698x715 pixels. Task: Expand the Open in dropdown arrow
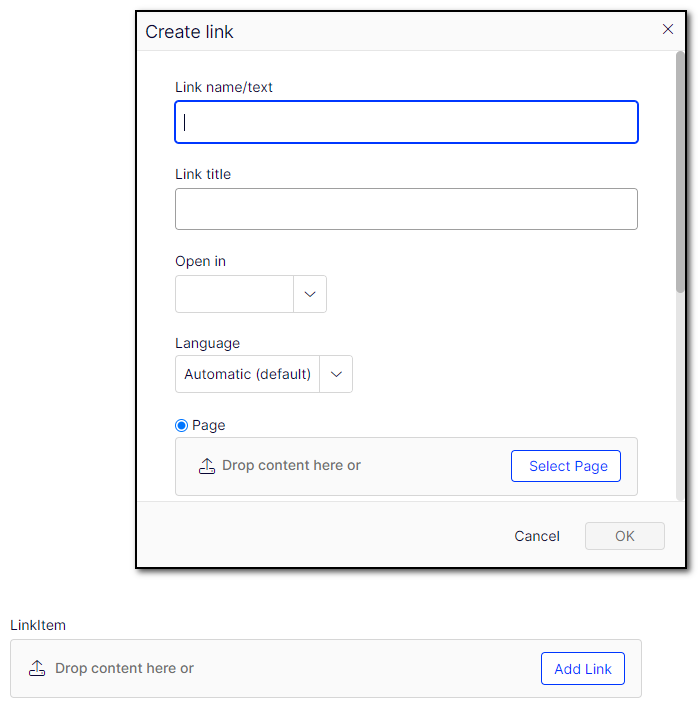coord(310,294)
